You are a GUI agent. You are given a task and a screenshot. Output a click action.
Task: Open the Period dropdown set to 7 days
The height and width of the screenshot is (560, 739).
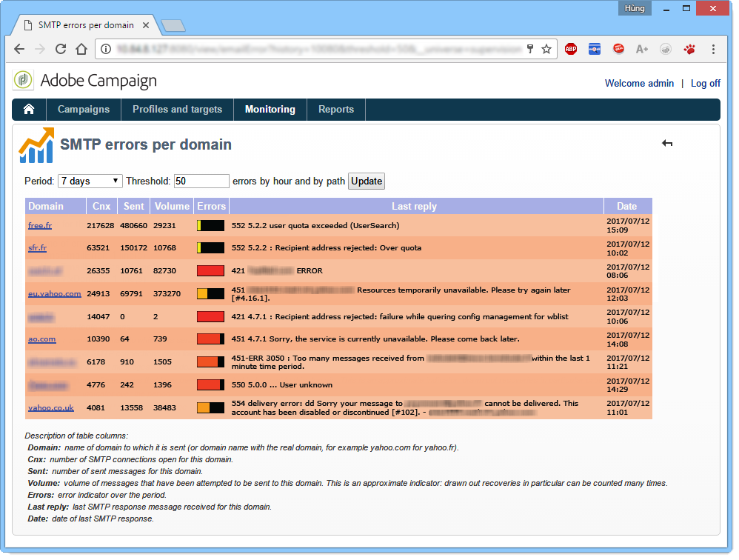(x=90, y=181)
